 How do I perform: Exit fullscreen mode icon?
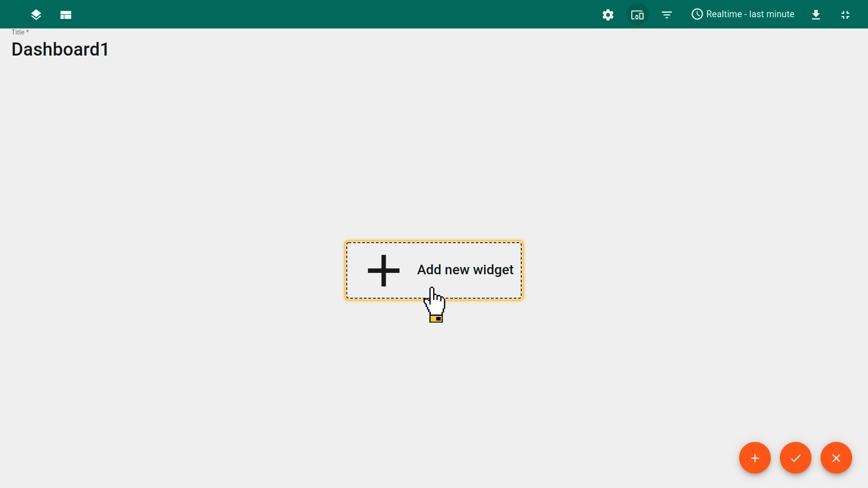(x=845, y=15)
